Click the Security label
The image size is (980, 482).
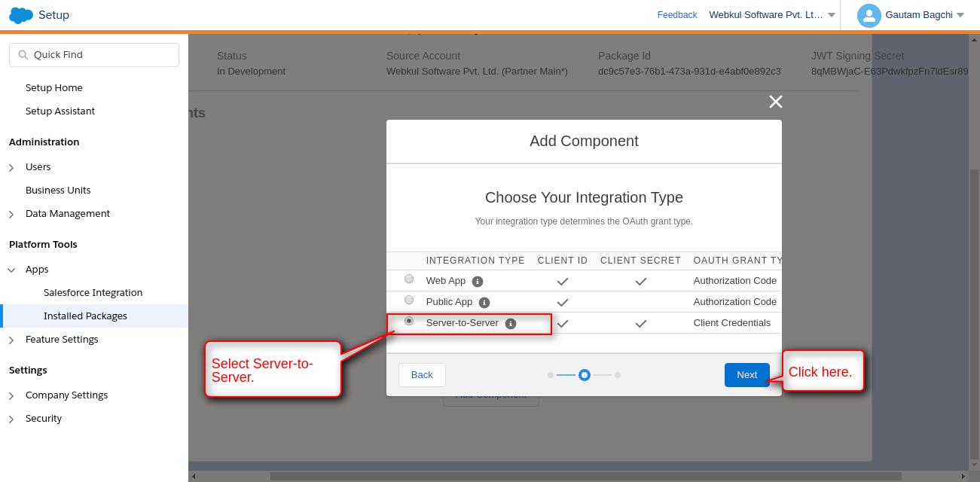44,418
